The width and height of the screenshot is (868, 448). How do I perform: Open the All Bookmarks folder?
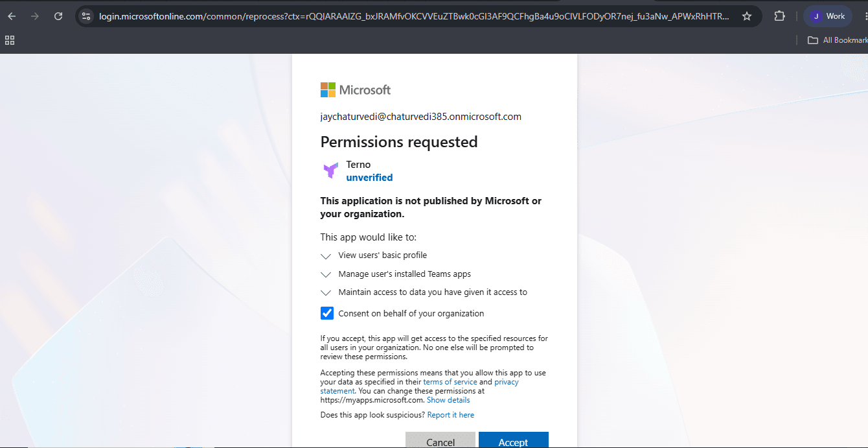click(x=837, y=40)
